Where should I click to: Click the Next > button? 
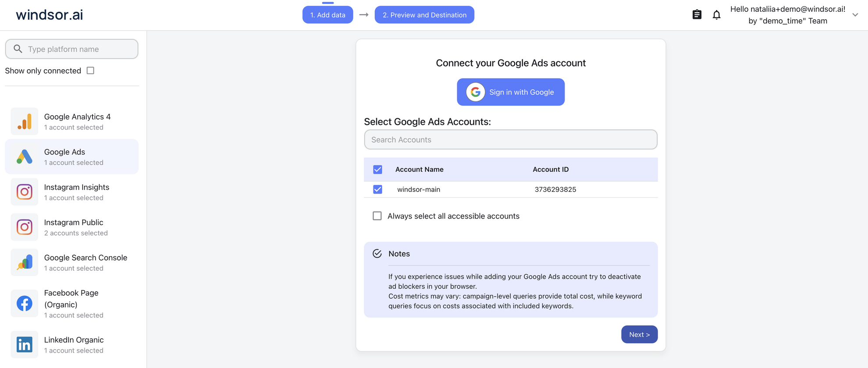point(640,334)
